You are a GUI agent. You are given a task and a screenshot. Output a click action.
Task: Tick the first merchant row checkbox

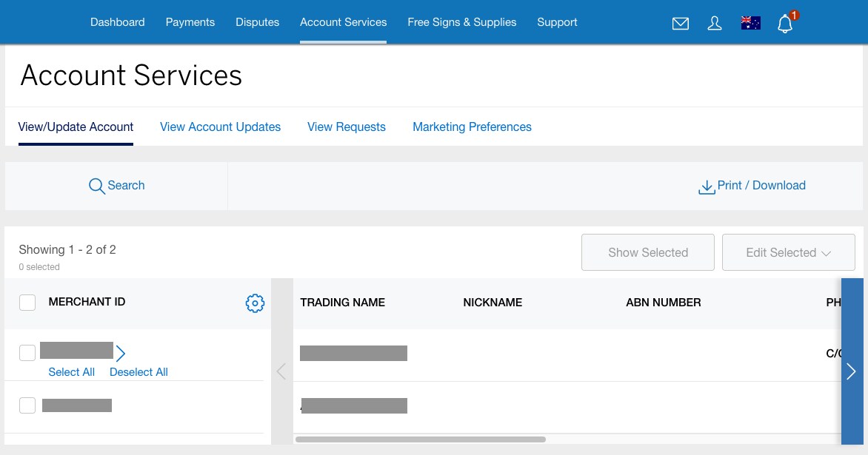click(27, 353)
